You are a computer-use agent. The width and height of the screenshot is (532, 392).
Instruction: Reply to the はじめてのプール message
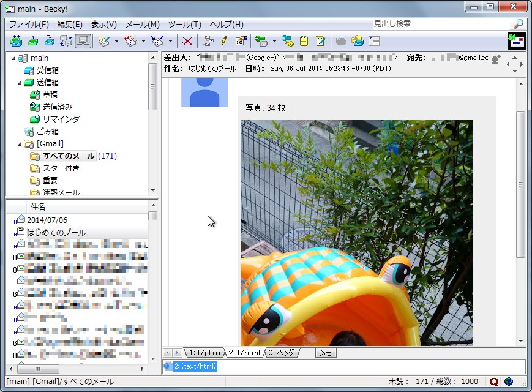[x=130, y=41]
